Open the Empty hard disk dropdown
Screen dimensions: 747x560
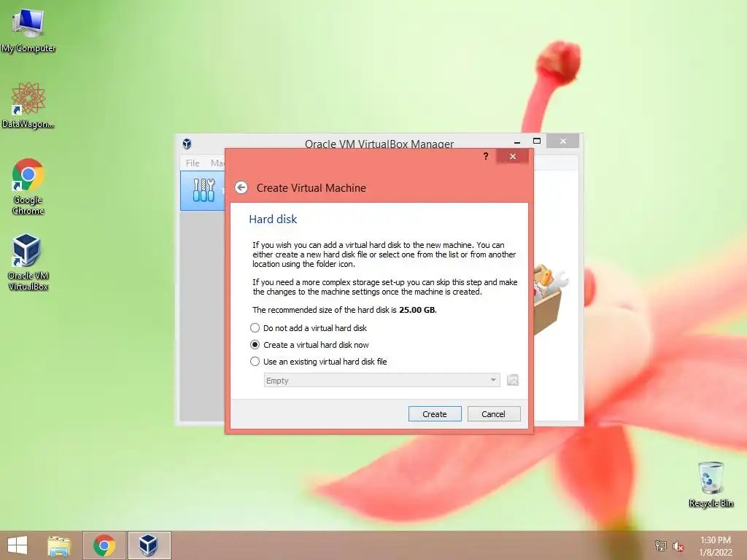[x=382, y=380]
